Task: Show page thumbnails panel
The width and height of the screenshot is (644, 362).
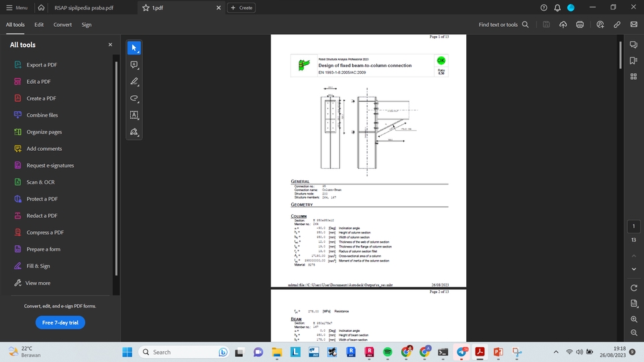Action: (x=634, y=76)
